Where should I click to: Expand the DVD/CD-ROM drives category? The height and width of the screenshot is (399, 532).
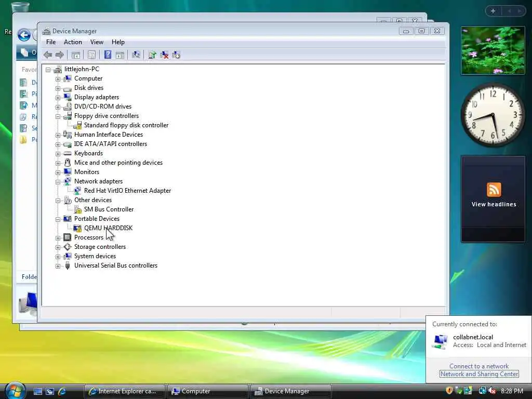coord(58,107)
